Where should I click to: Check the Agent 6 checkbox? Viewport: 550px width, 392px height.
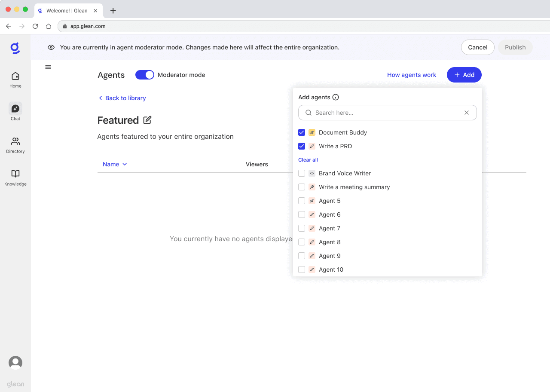click(302, 214)
